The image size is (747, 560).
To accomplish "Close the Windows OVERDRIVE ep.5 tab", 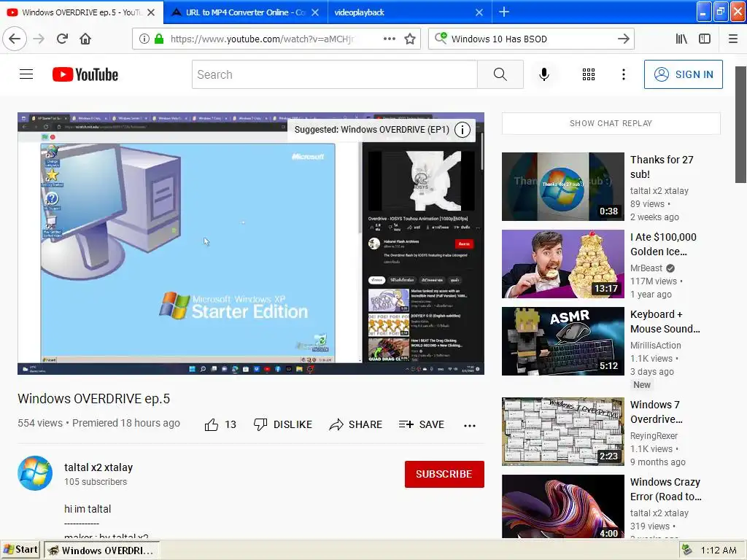I will tap(151, 12).
